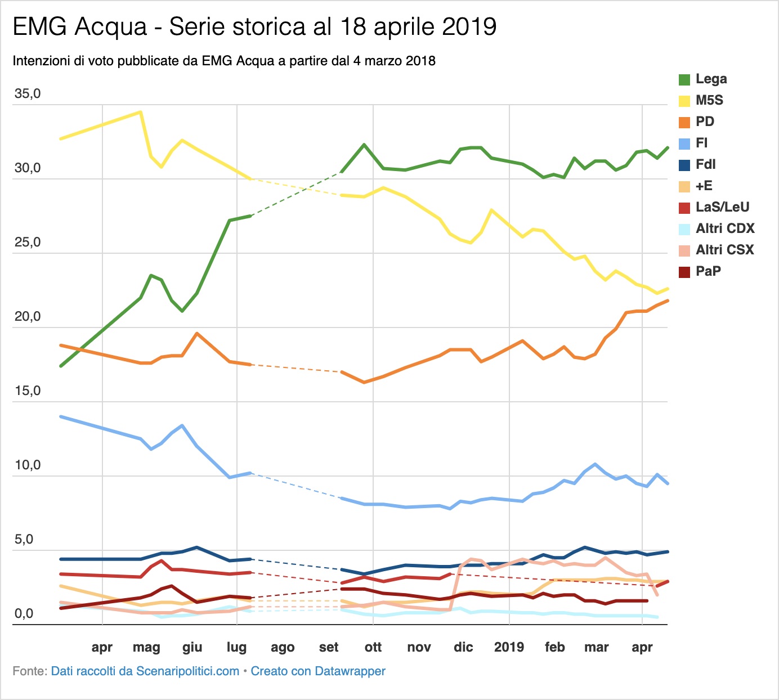This screenshot has height=700, width=779.
Task: Click the 35,0 y-axis label
Action: tap(28, 94)
